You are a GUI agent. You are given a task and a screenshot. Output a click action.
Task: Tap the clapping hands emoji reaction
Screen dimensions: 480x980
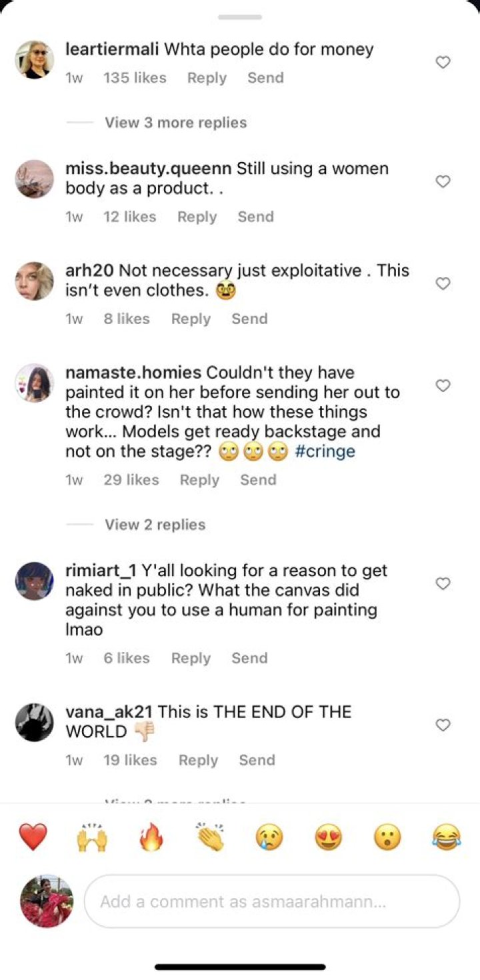(211, 837)
